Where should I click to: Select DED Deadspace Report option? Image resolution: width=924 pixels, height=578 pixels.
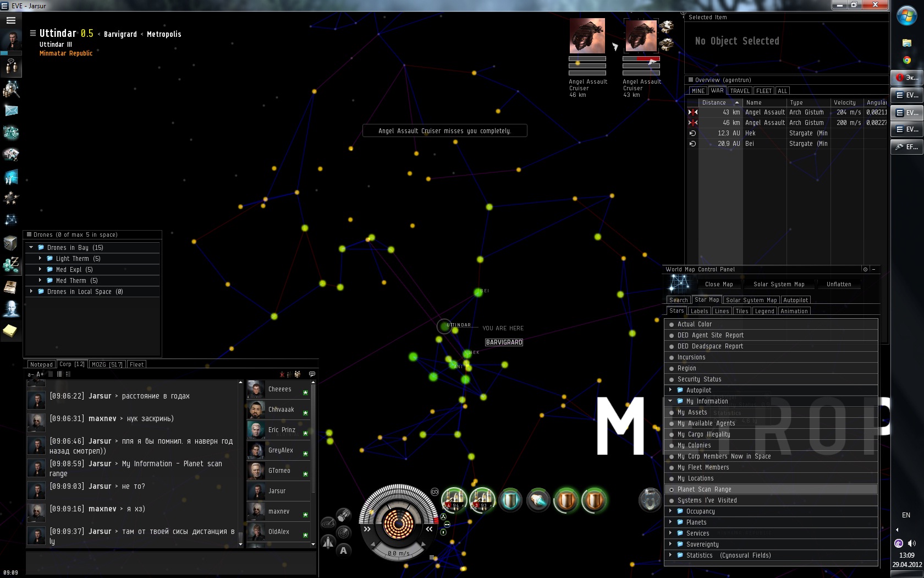pos(771,346)
